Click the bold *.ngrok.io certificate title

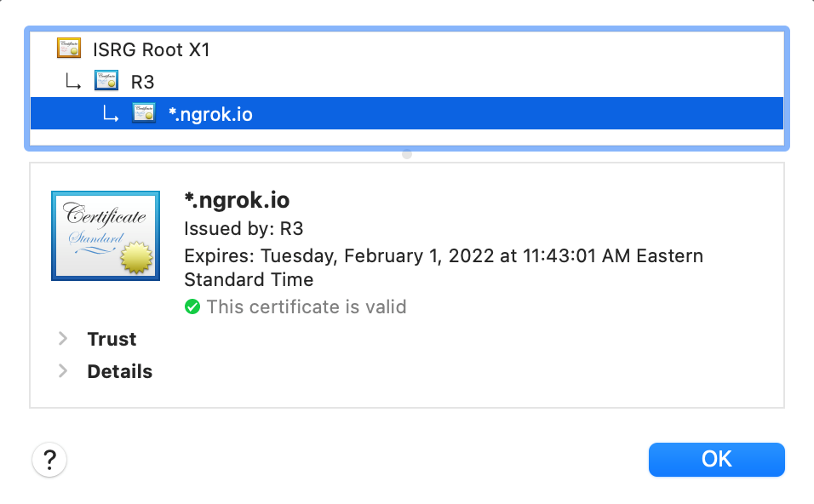click(x=237, y=200)
